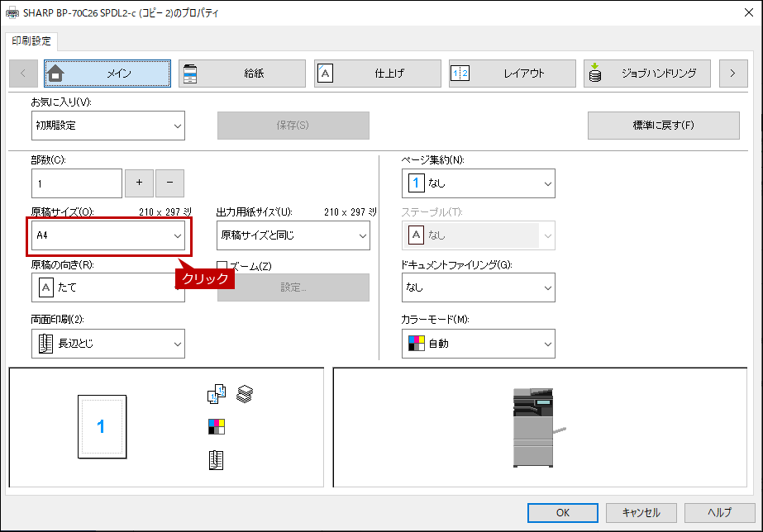This screenshot has height=532, width=763.
Task: Click the booklet icon in 両面印刷 field
Action: point(45,344)
